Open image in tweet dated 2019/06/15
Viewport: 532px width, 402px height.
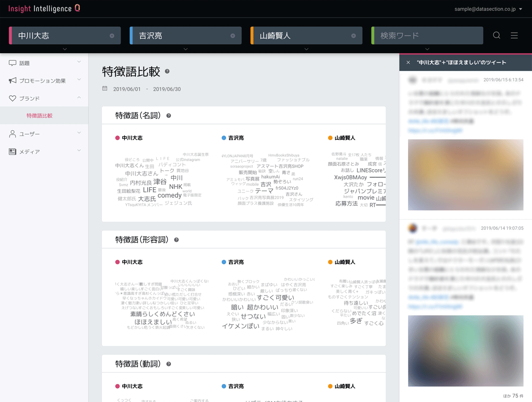point(465,175)
